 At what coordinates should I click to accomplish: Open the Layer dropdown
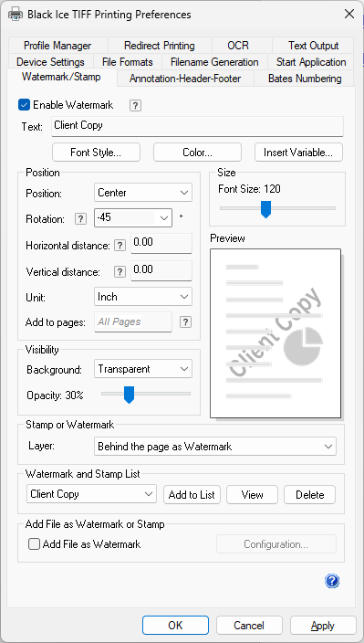coord(215,447)
